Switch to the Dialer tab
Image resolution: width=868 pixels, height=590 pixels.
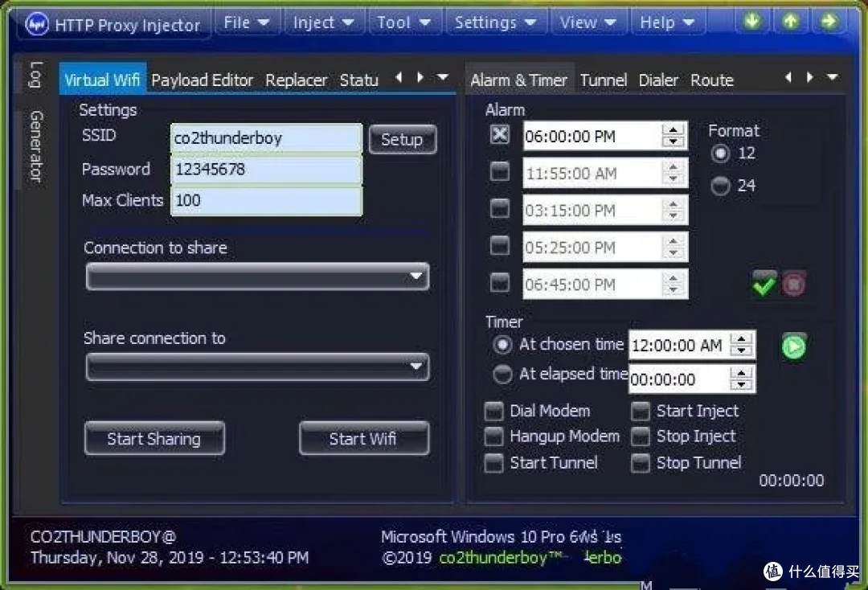(658, 80)
